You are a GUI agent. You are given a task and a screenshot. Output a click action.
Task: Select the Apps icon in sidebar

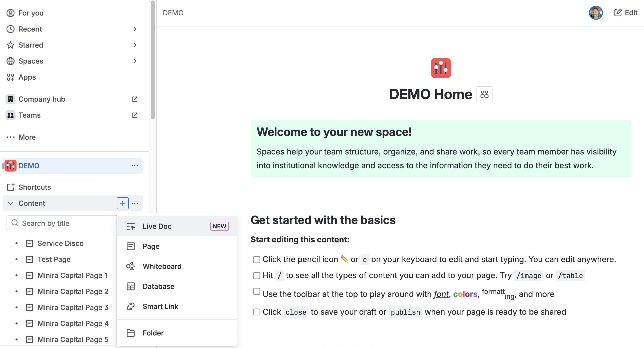point(10,77)
